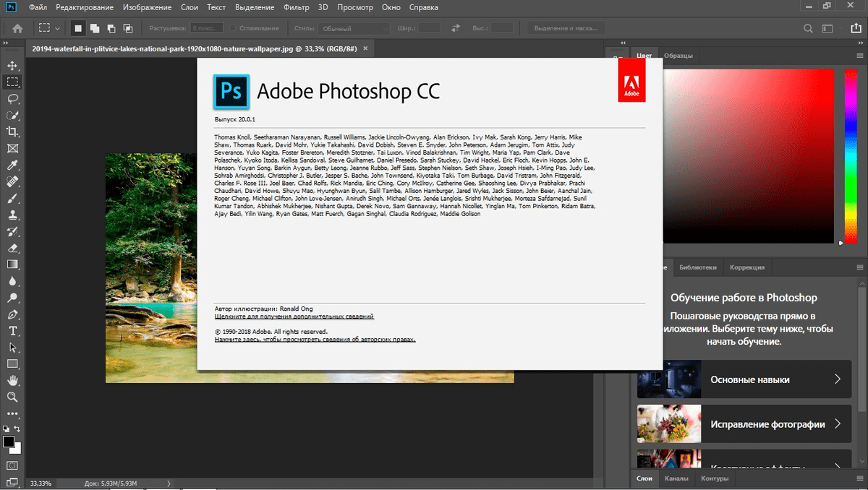Open the Фильтр menu
The width and height of the screenshot is (868, 490).
click(296, 7)
